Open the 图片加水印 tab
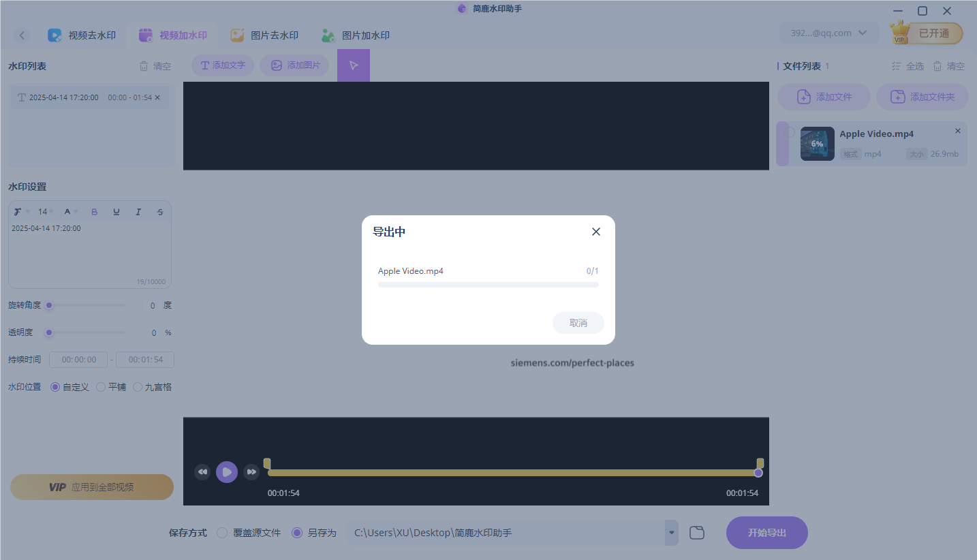This screenshot has height=560, width=977. click(356, 35)
